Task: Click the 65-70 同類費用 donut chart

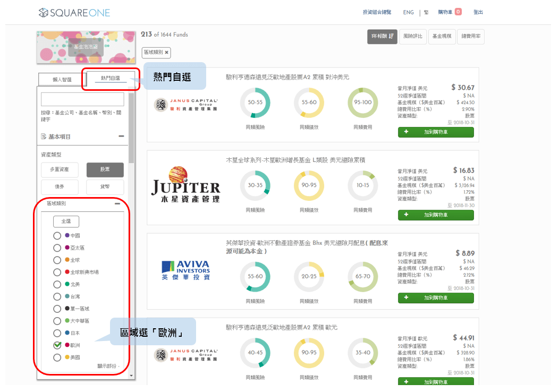Action: (x=363, y=277)
